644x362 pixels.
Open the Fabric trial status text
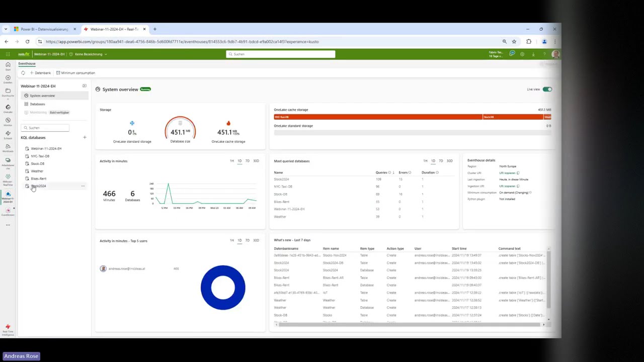coord(496,54)
